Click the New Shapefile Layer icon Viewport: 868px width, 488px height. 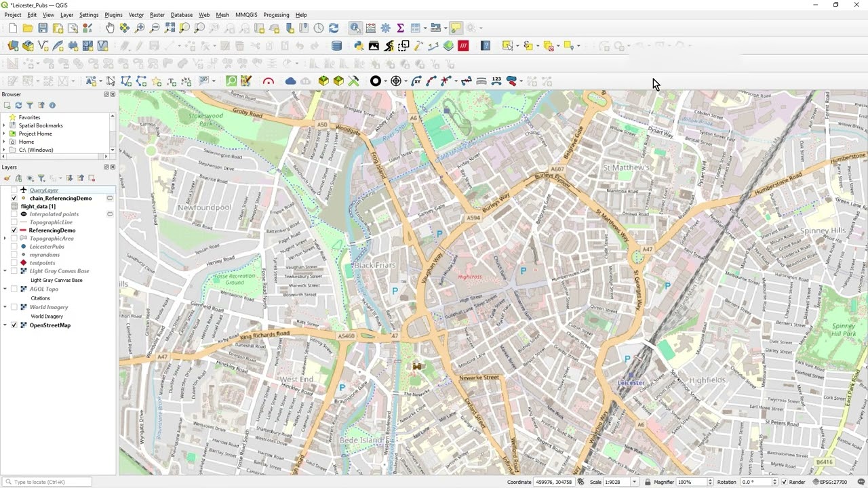click(x=43, y=45)
